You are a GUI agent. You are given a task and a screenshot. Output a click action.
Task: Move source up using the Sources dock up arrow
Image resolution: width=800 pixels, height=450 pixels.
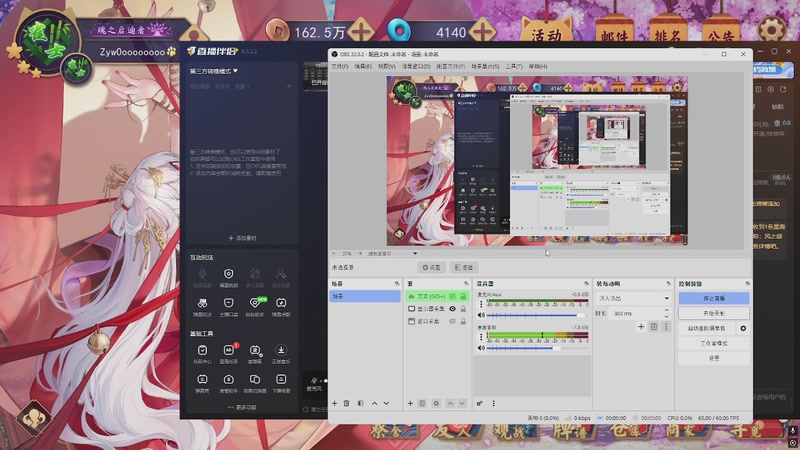coord(450,403)
